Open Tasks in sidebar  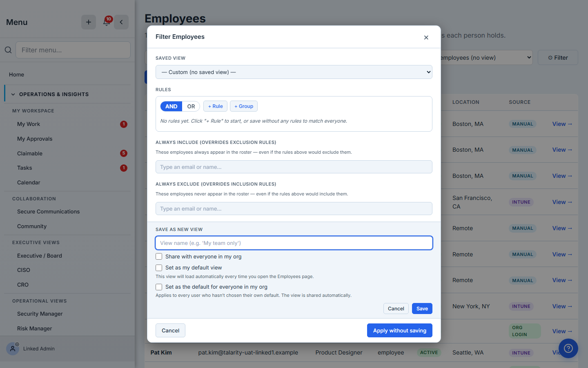[x=24, y=168]
